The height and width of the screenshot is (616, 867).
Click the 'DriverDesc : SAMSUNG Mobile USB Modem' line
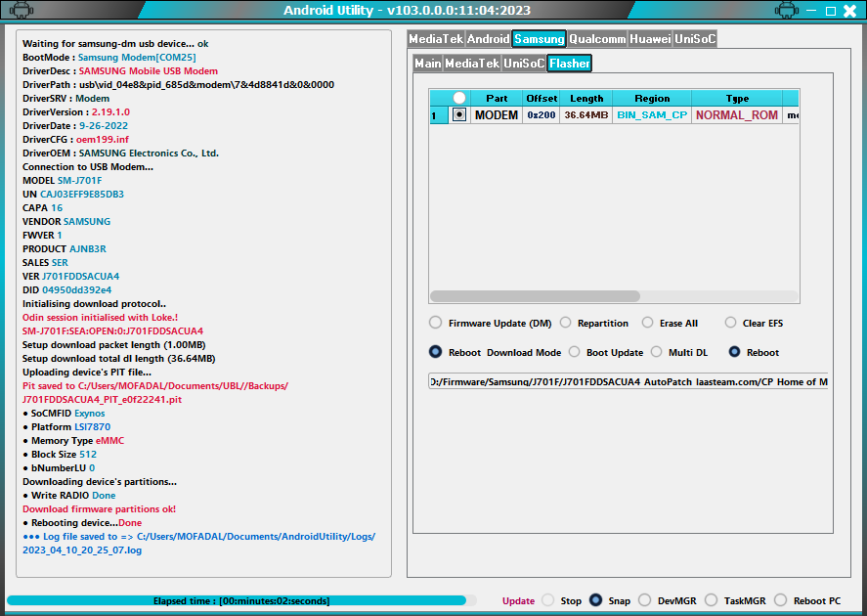(120, 70)
